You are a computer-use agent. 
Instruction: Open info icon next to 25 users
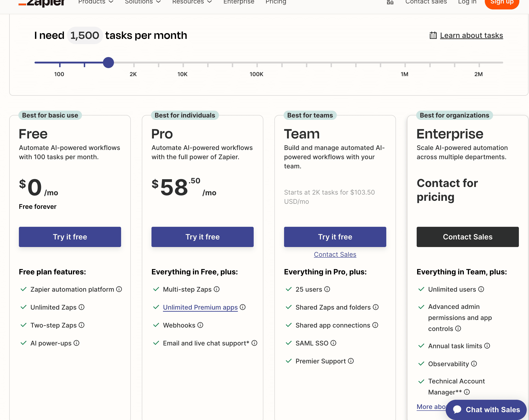coord(327,289)
